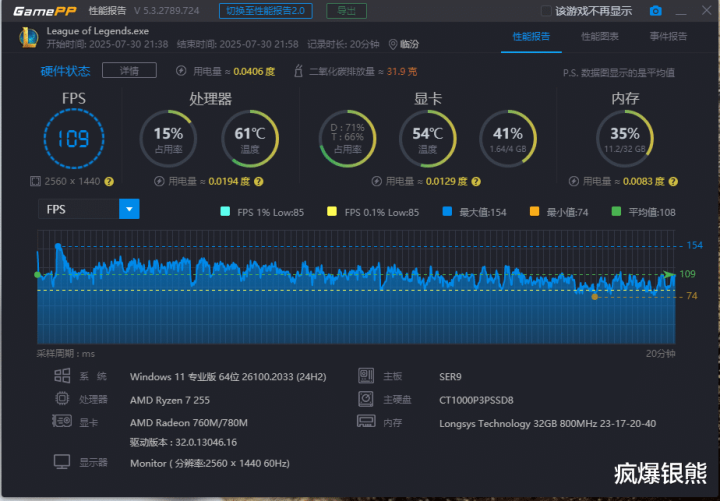Screen dimensions: 720x501
Task: Click the GPU D:71% T:66% usage gauge
Action: 348,138
